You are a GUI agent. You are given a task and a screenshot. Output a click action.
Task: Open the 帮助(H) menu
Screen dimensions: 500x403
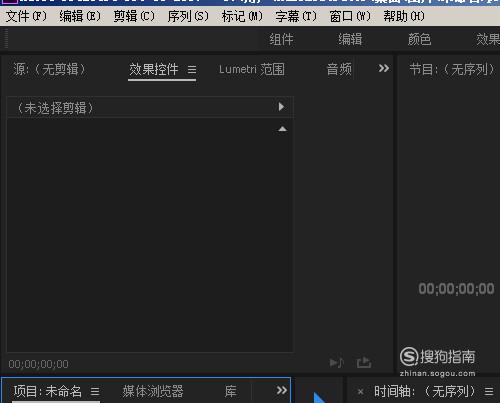coord(404,16)
